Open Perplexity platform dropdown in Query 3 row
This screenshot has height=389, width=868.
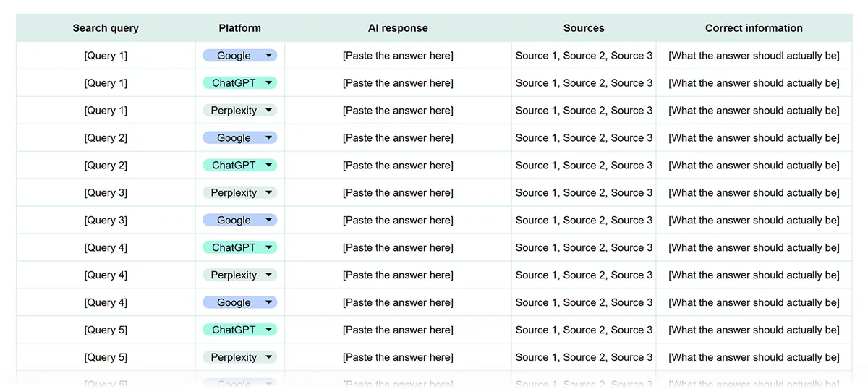click(239, 193)
